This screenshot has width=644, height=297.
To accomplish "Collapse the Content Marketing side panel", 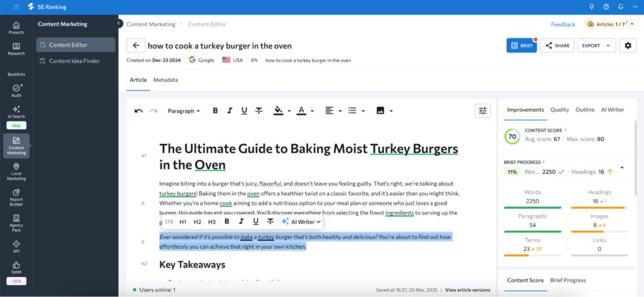I will [119, 24].
